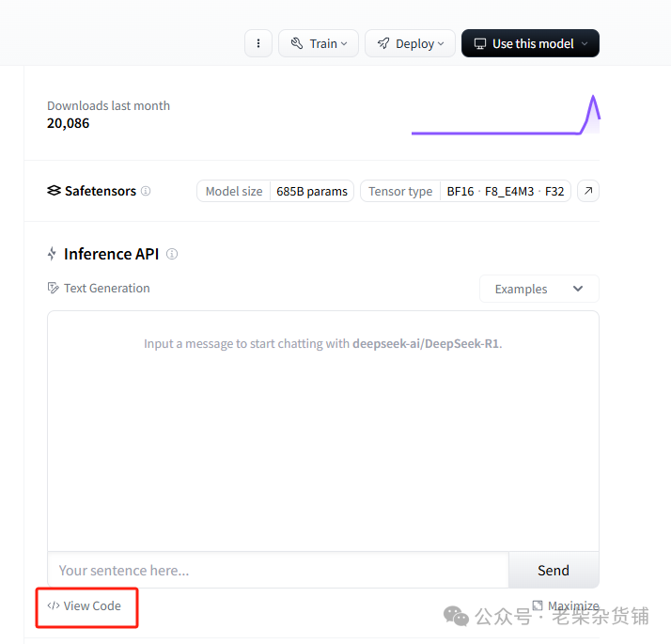671x644 pixels.
Task: Click the Inference API info icon
Action: tap(172, 254)
